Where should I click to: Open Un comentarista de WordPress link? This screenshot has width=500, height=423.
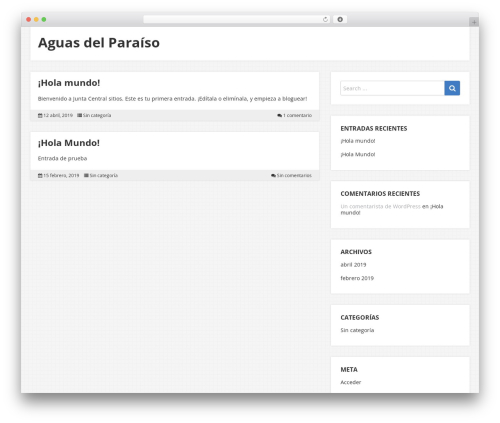click(380, 206)
